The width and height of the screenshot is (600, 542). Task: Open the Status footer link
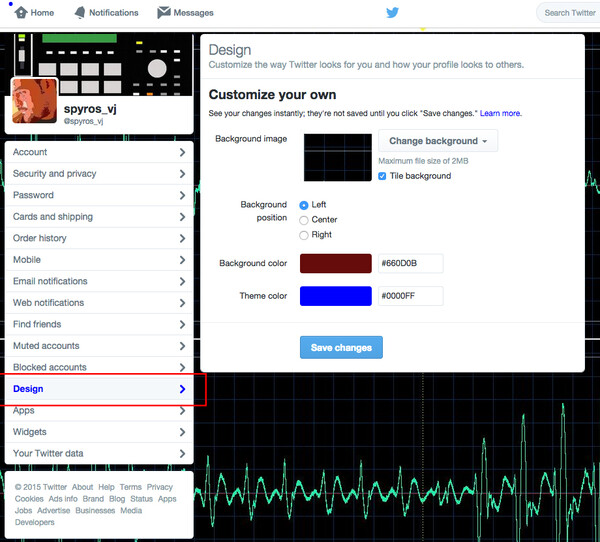click(x=141, y=499)
